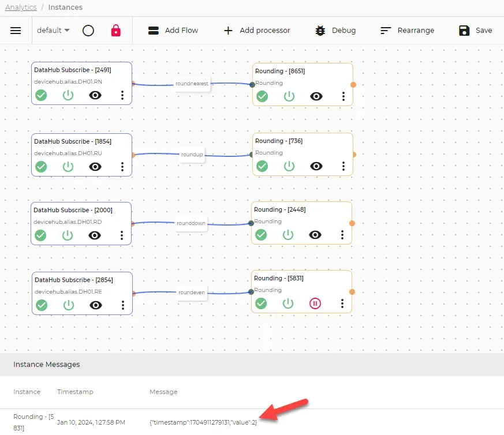Toggle visibility eye on DataHub Subscribe [2854]
Viewport: 504px width, 435px height.
(x=96, y=305)
